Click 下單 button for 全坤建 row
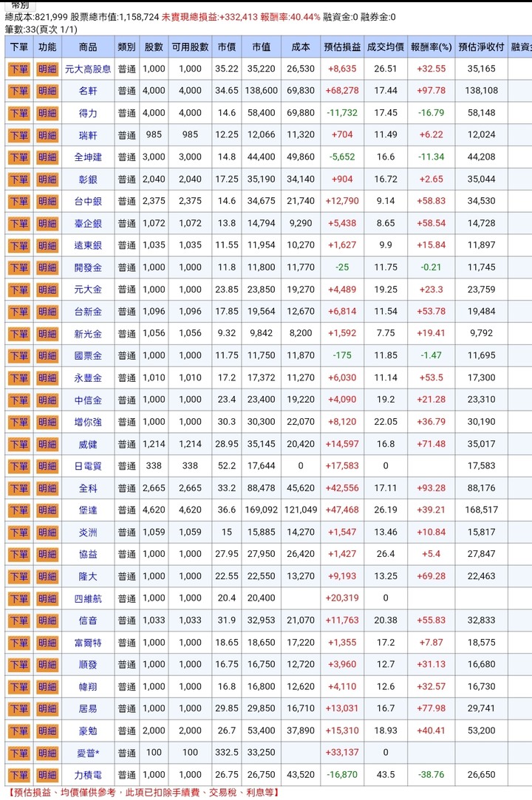This screenshot has height=800, width=532. 19,157
